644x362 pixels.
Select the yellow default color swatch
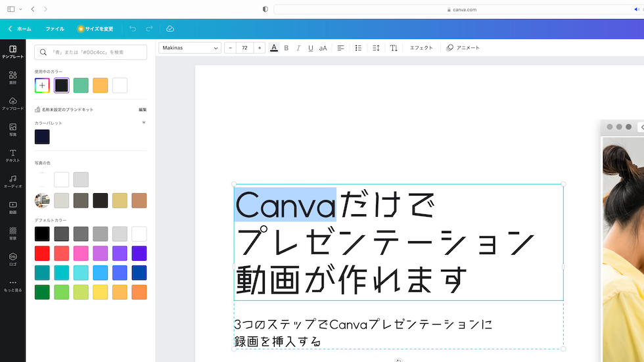100,292
